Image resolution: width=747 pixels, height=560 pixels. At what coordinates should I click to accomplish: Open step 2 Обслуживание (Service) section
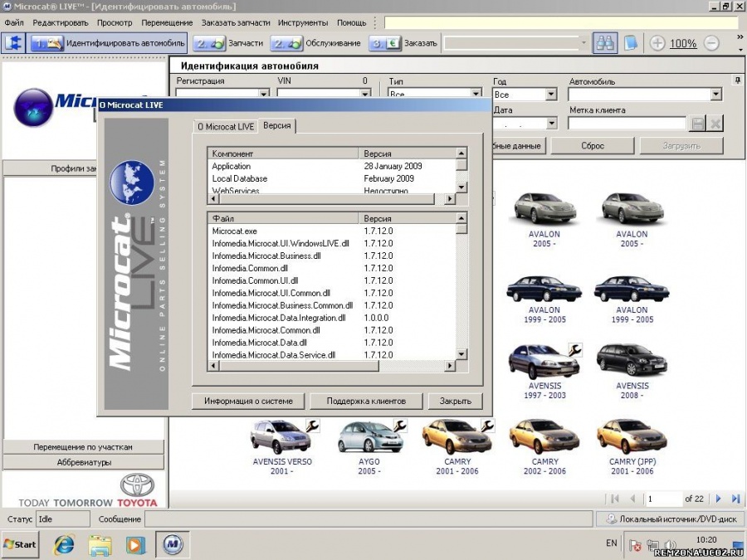(x=317, y=43)
